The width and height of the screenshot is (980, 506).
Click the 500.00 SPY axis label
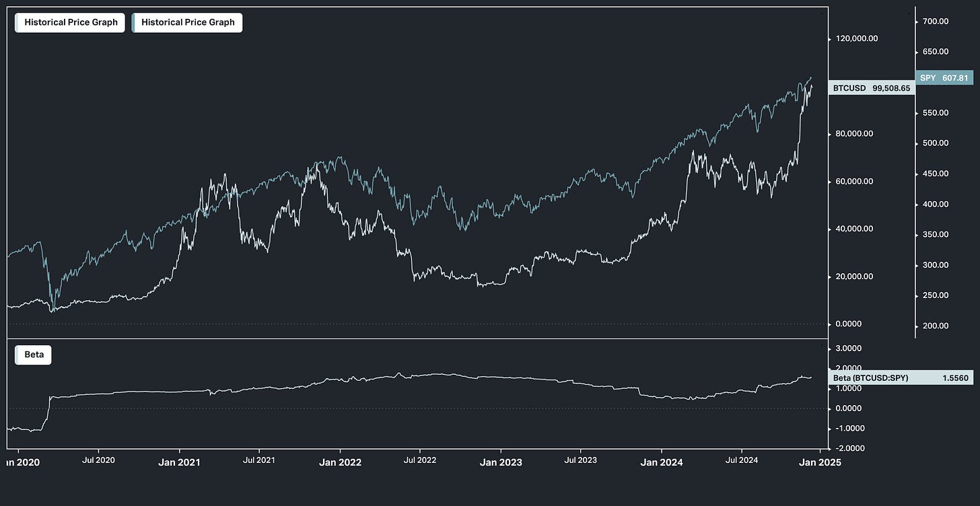[x=936, y=143]
